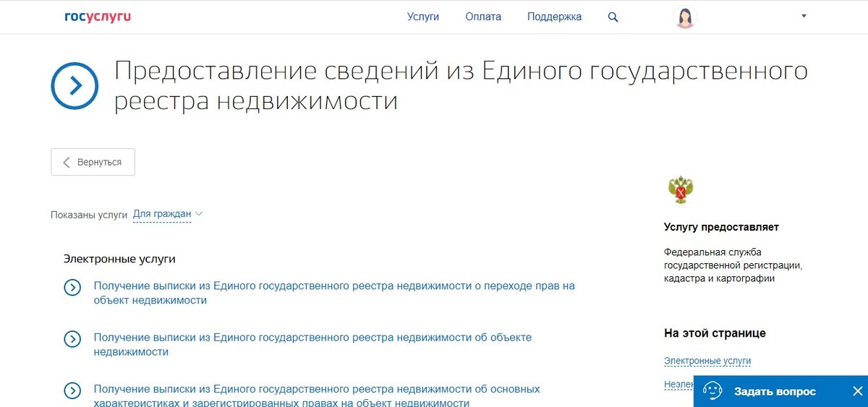
Task: Open выписка об объекте недвижимости link
Action: (x=312, y=345)
